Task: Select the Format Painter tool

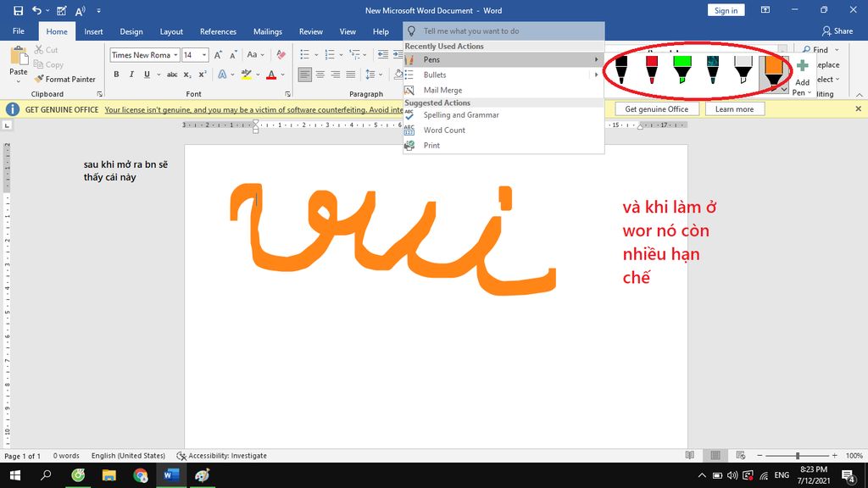Action: [64, 79]
